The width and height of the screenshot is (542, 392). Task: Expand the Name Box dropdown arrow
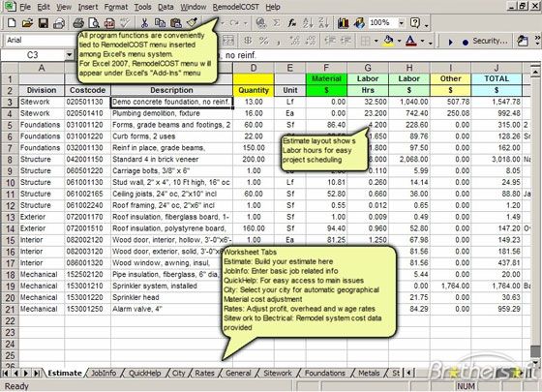(69, 55)
